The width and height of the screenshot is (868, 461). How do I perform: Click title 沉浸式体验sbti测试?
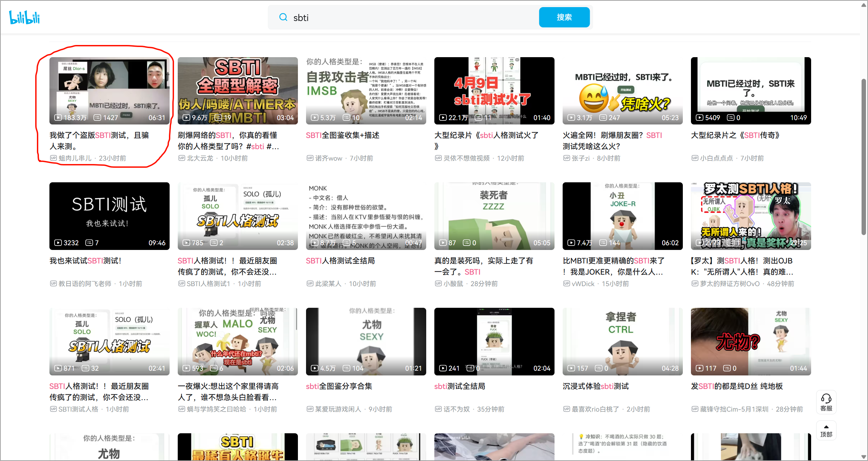(x=596, y=386)
